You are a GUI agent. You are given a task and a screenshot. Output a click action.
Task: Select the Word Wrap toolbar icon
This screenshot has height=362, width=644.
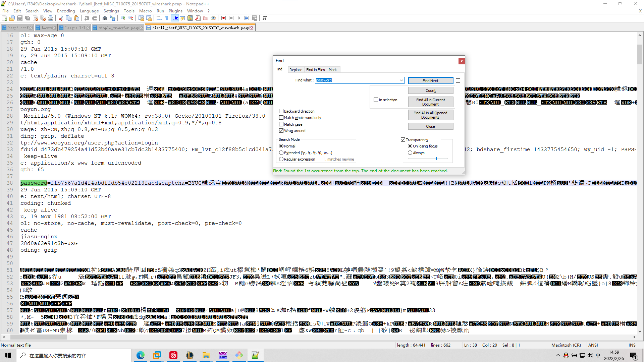click(159, 18)
